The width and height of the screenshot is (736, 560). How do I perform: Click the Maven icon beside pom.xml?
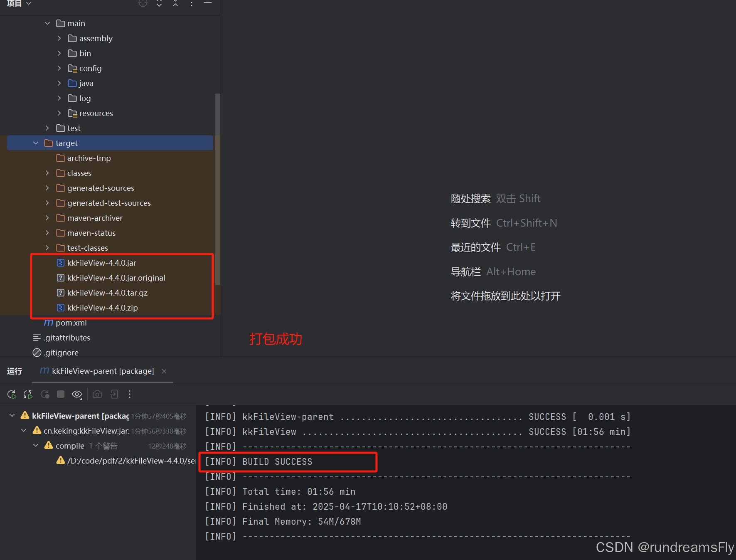[x=49, y=323]
